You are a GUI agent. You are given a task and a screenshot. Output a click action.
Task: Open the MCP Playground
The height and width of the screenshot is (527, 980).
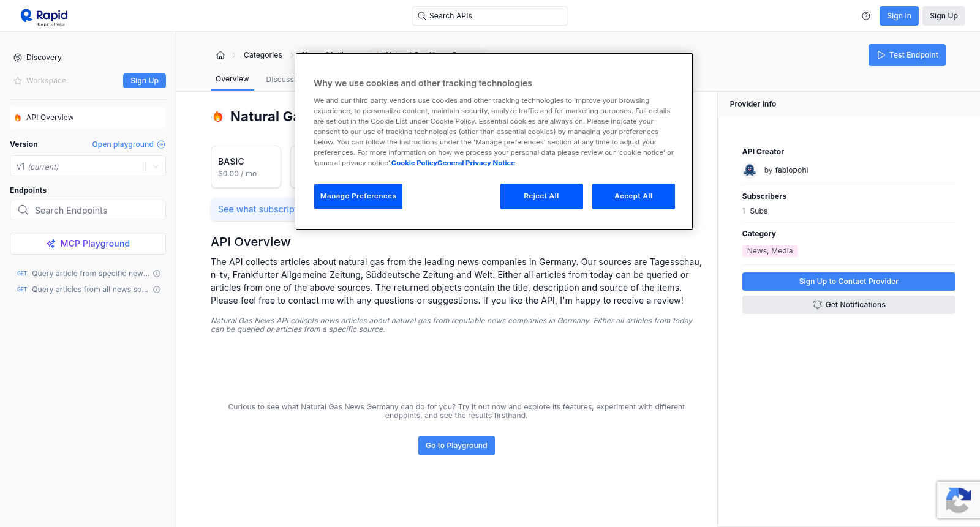(88, 244)
